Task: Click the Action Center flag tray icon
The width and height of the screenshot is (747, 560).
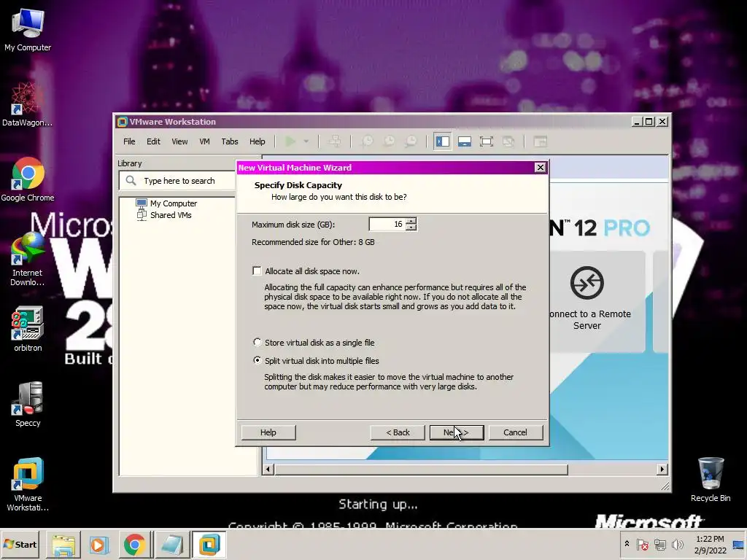Action: pyautogui.click(x=642, y=544)
